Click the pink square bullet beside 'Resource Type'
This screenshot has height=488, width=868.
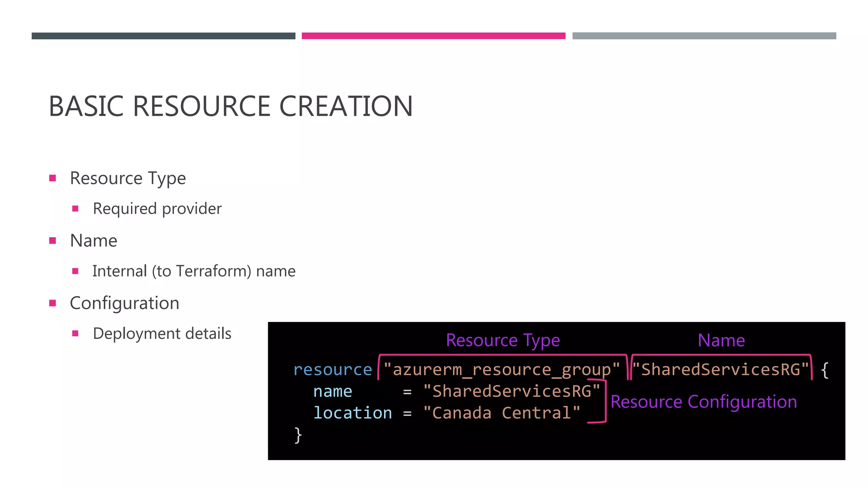click(x=53, y=178)
